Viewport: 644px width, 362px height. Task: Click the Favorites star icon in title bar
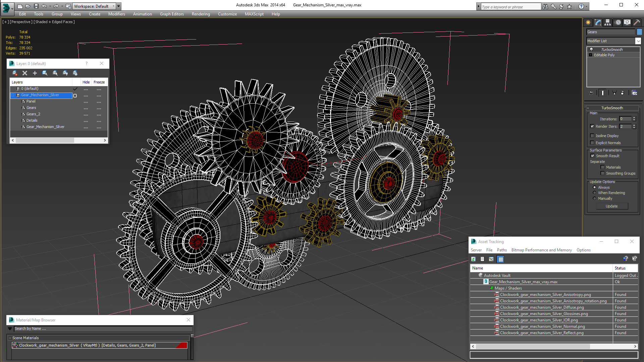[x=569, y=6]
